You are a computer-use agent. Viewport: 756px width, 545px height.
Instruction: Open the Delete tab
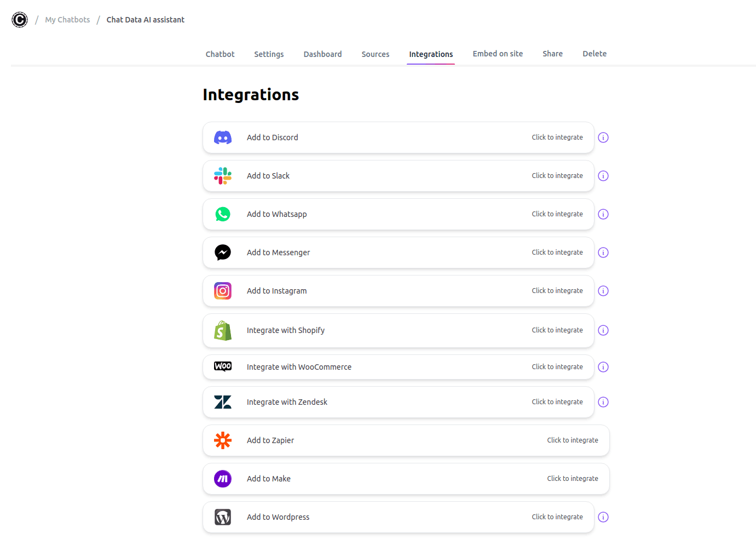[595, 54]
